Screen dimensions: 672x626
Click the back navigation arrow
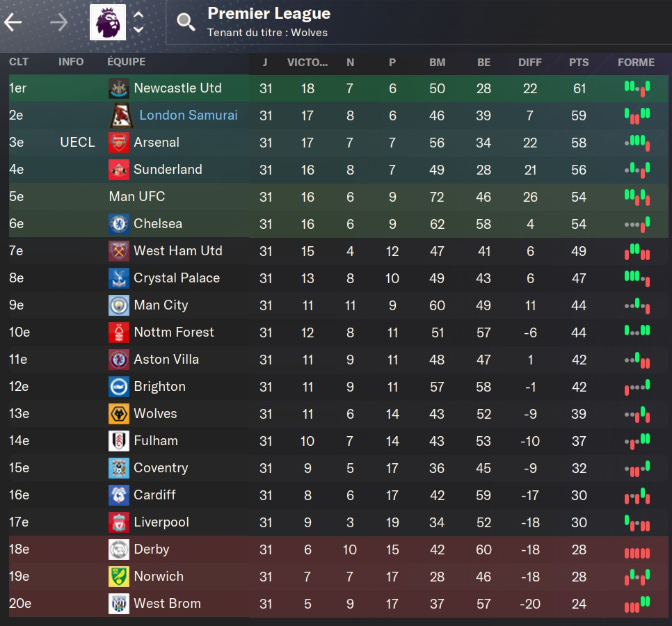[x=13, y=22]
